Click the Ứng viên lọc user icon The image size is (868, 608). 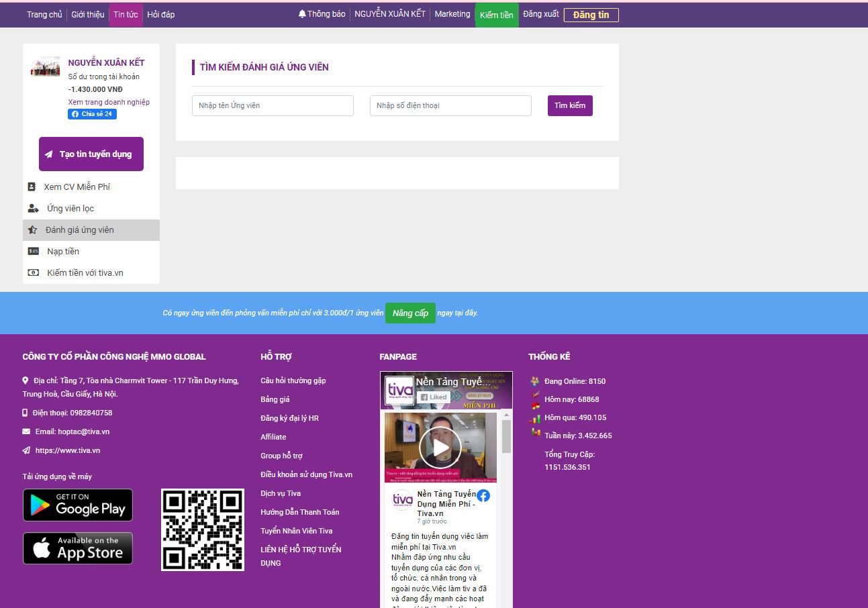coord(33,209)
